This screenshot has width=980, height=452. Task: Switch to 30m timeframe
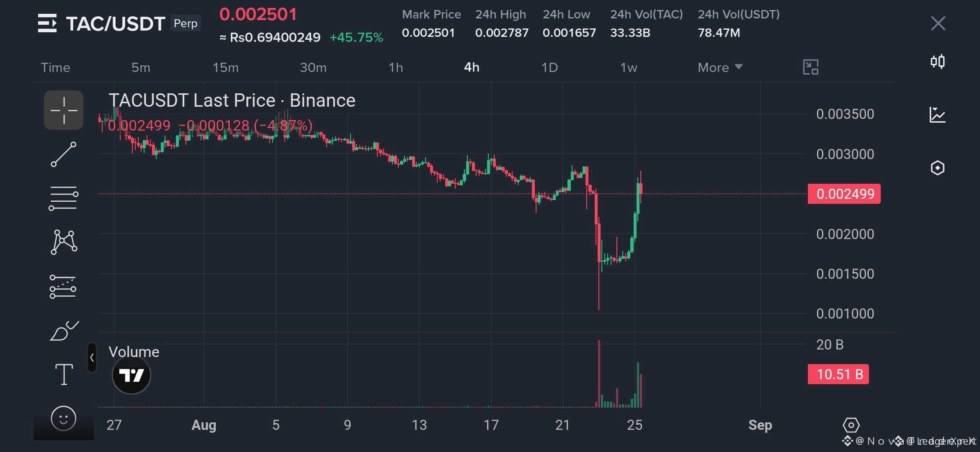[313, 67]
